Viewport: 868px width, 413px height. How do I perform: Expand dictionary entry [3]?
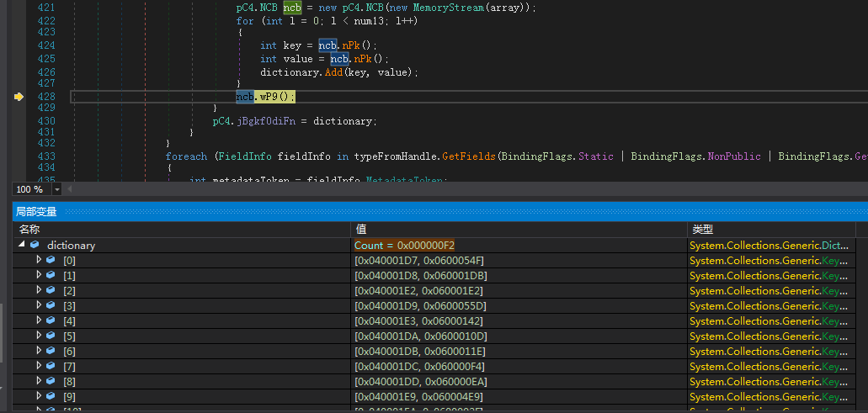(39, 305)
